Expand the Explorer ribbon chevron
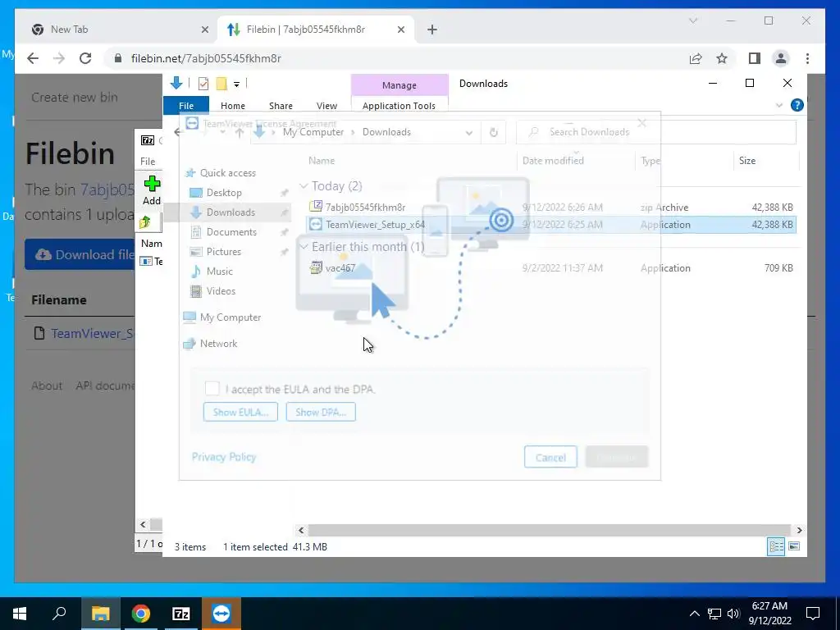Viewport: 840px width, 630px height. (779, 105)
